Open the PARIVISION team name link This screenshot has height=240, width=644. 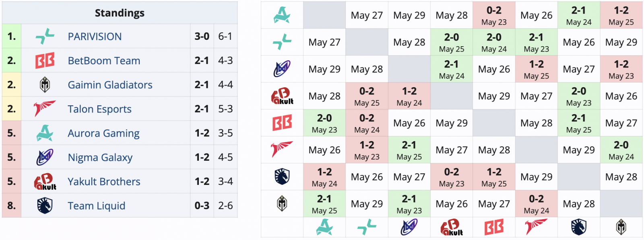point(95,37)
